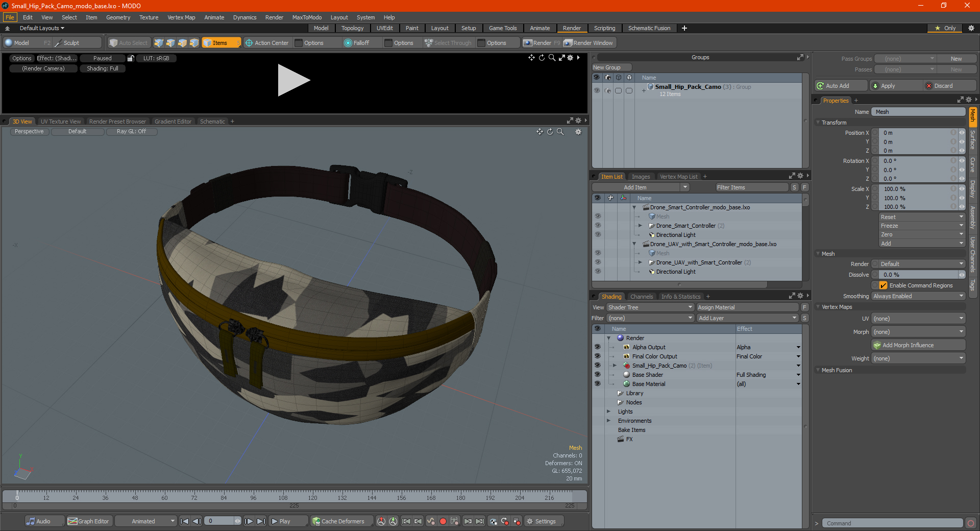Click the 3D viewport pan move icon
The image size is (980, 531).
tap(540, 132)
